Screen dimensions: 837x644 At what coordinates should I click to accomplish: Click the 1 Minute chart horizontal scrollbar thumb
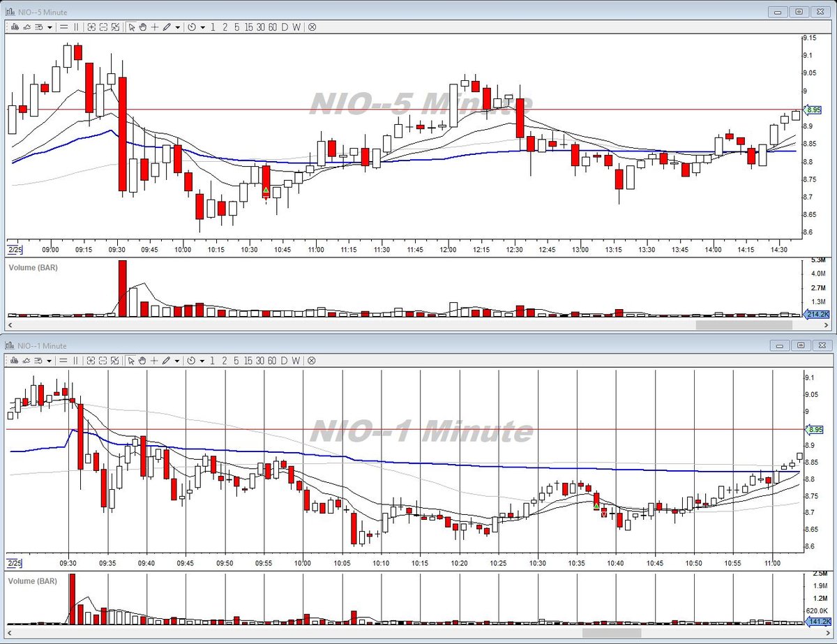(612, 633)
